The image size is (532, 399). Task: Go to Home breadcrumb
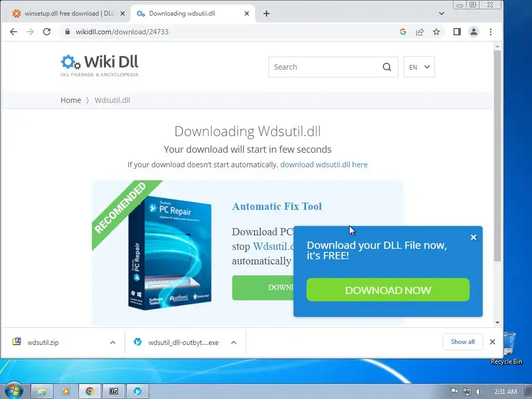point(71,100)
